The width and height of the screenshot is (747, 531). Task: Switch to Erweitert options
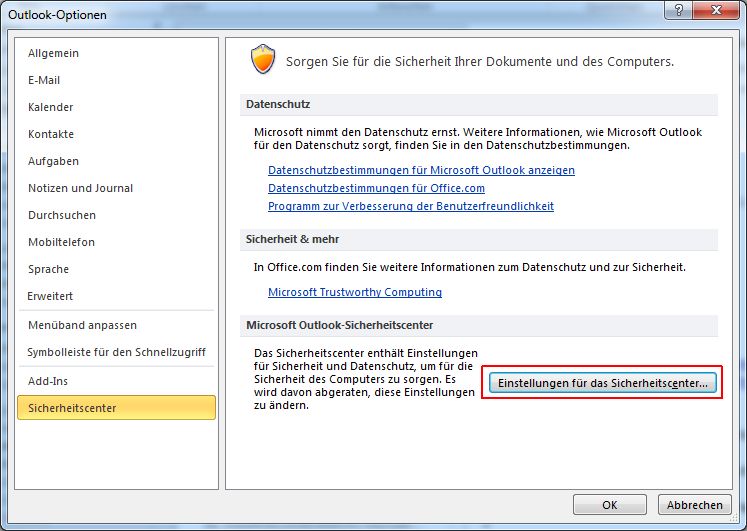tap(50, 296)
